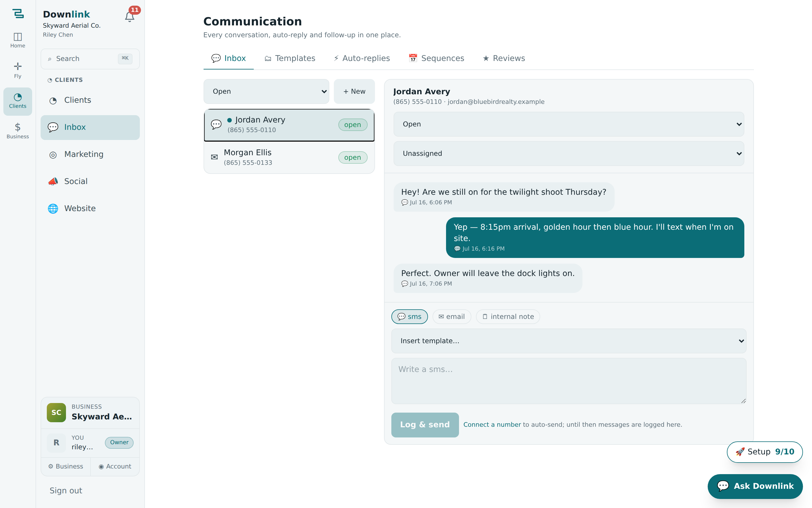Open the Setup 9/10 progress pill

coord(765,452)
